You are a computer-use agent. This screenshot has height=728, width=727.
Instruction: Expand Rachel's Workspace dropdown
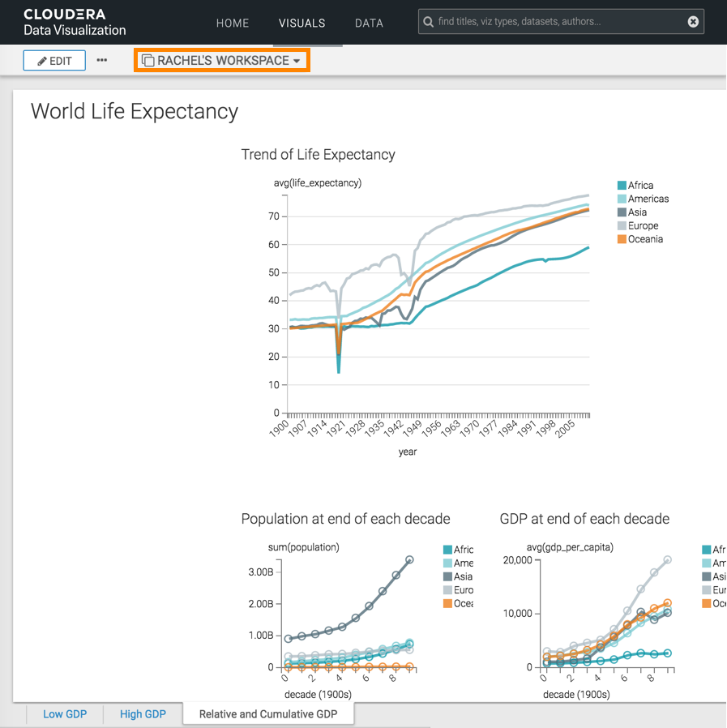(221, 61)
